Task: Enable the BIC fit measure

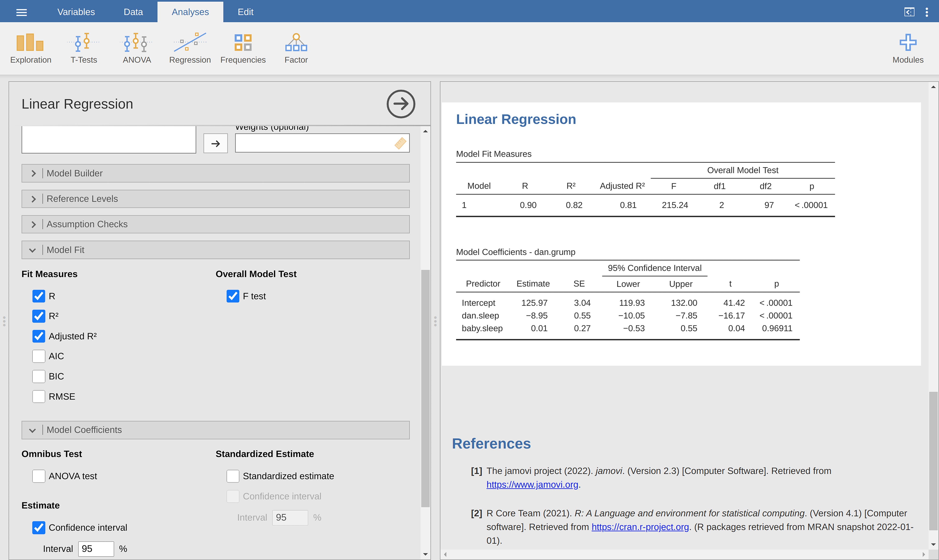Action: pyautogui.click(x=39, y=376)
